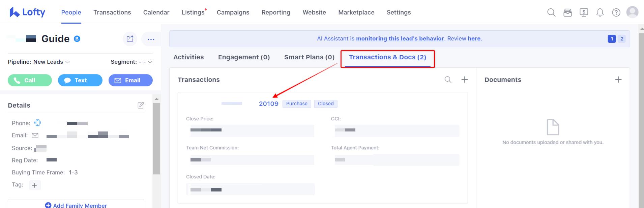
Task: Go to AI Assistant page 1
Action: coord(612,39)
